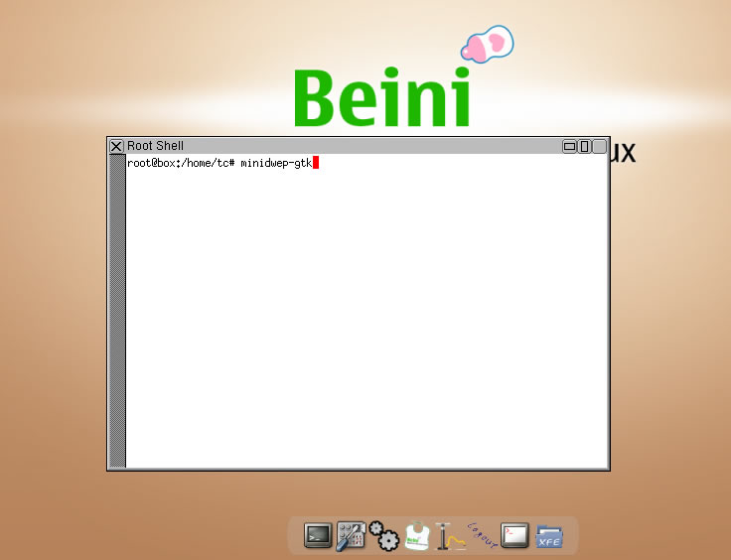This screenshot has width=731, height=560.
Task: Click the red cursor after minidwep-gtk
Action: pyautogui.click(x=316, y=163)
